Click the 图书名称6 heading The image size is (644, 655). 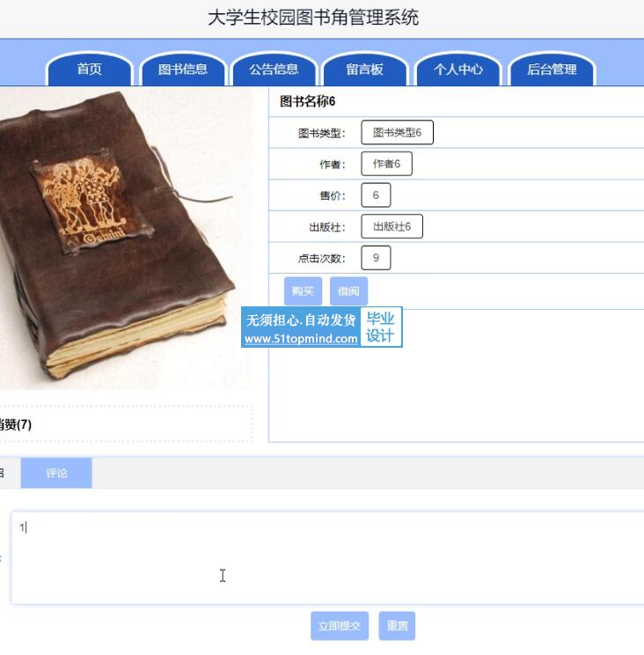(307, 101)
